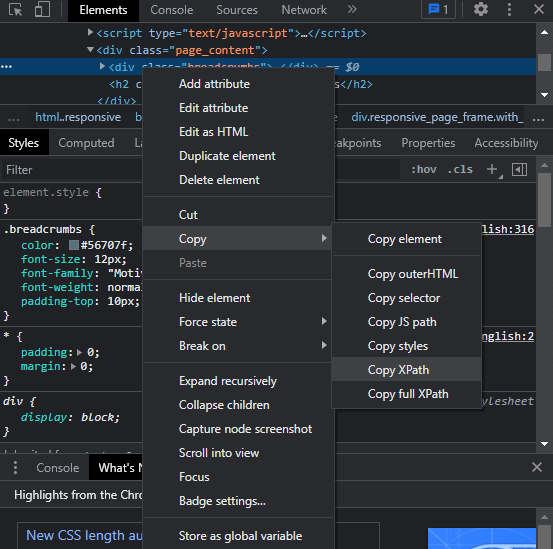Select Copy styles

(x=406, y=346)
